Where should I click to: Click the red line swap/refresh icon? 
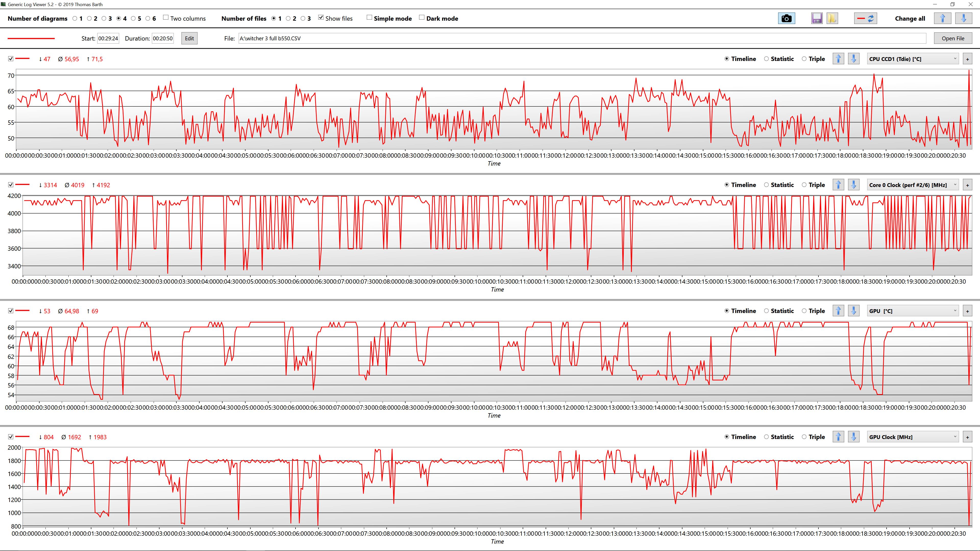pyautogui.click(x=865, y=18)
